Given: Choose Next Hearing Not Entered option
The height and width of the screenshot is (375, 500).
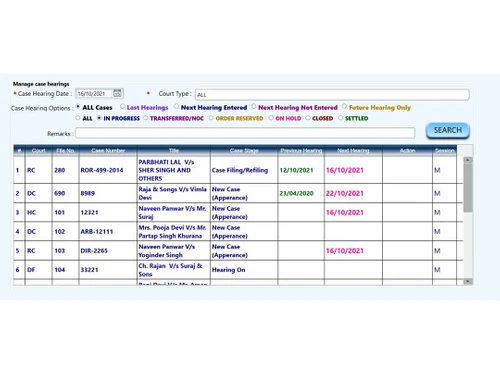Looking at the screenshot, I should [x=254, y=106].
